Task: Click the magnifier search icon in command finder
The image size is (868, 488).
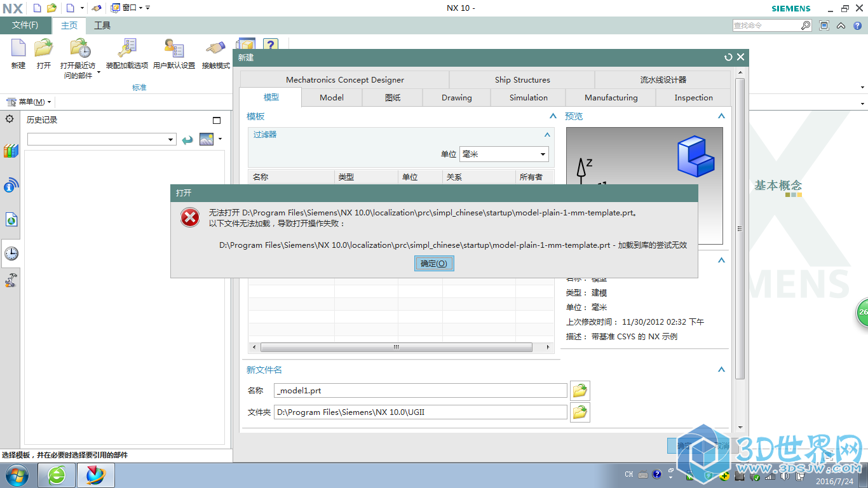Action: coord(806,25)
